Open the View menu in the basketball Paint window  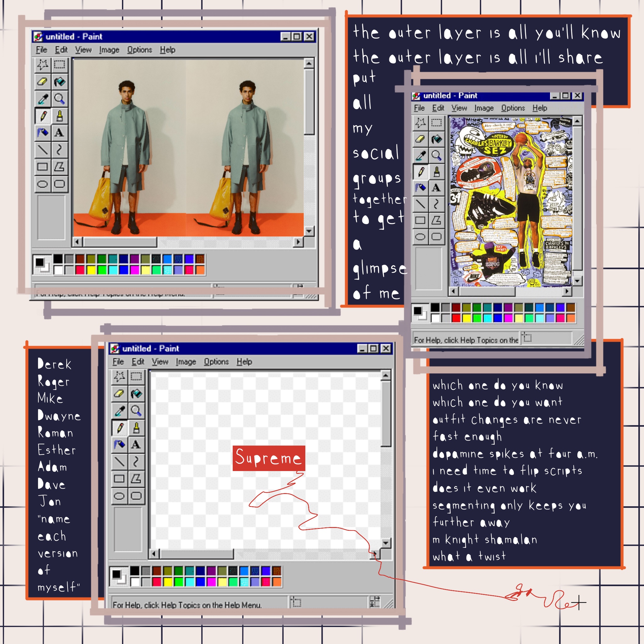pos(459,108)
